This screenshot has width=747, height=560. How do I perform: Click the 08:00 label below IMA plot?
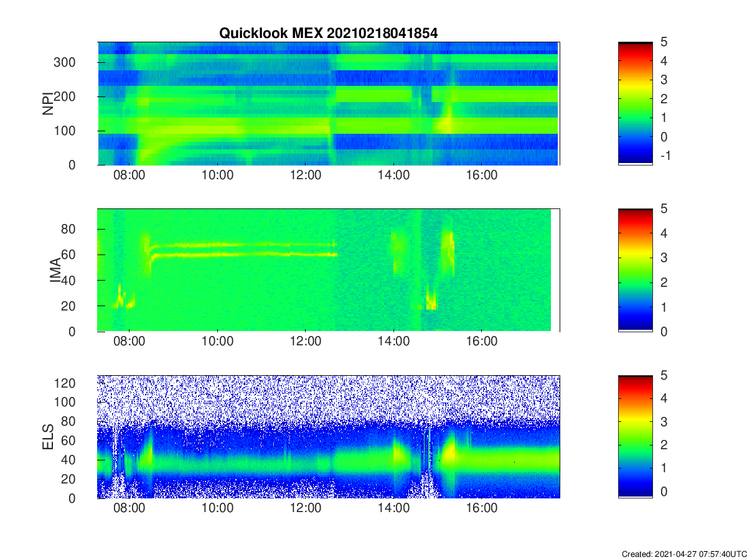click(129, 342)
